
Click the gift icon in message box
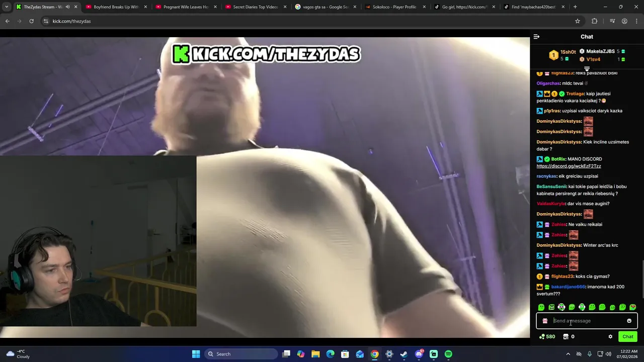point(545,321)
